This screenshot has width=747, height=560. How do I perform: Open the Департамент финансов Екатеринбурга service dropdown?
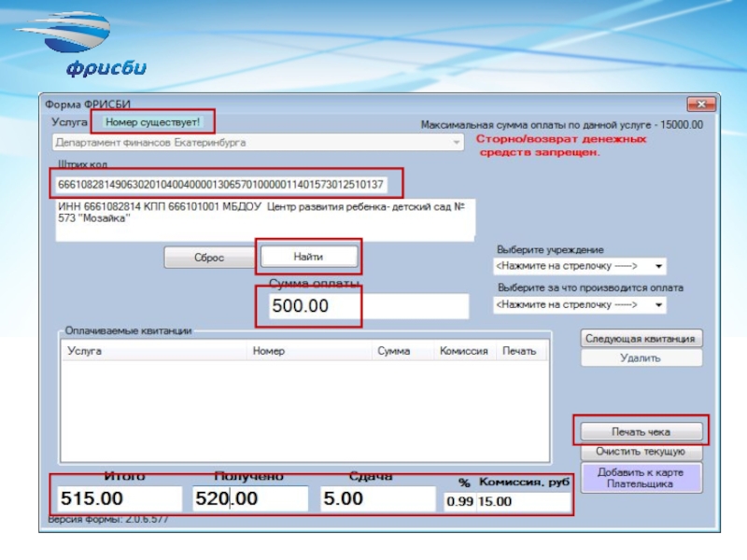click(x=258, y=143)
